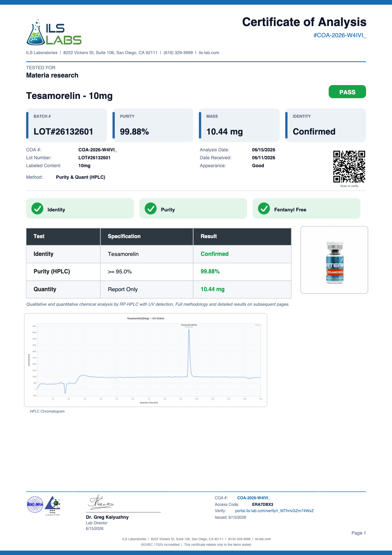Click the ILS Labs flask logo
The height and width of the screenshot is (555, 392).
[54, 32]
